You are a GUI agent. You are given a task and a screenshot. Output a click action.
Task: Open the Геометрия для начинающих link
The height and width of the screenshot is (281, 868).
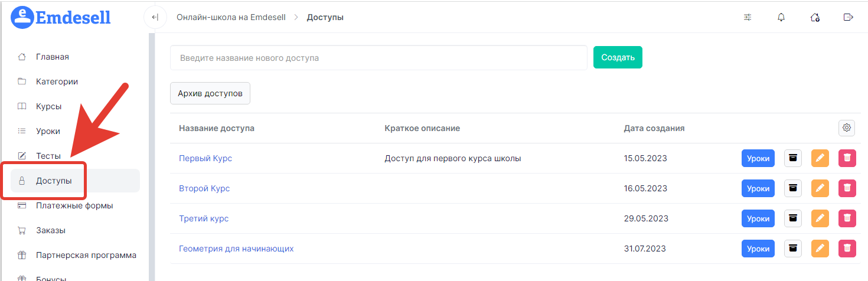[x=236, y=249]
